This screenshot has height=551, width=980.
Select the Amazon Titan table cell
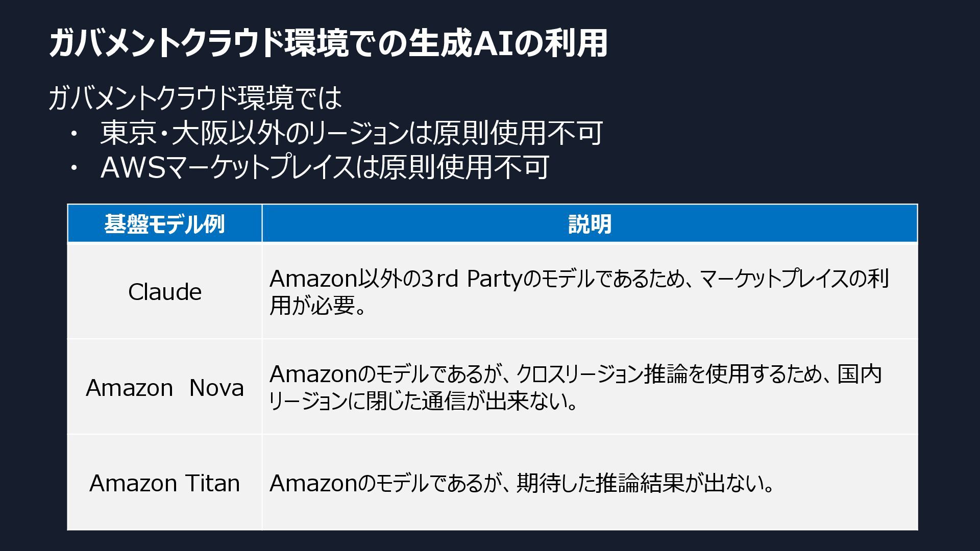click(x=164, y=483)
